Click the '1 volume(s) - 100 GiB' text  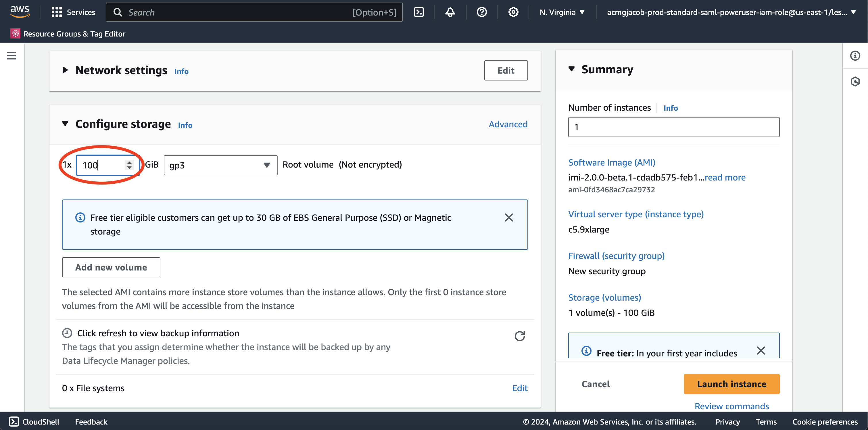(611, 313)
